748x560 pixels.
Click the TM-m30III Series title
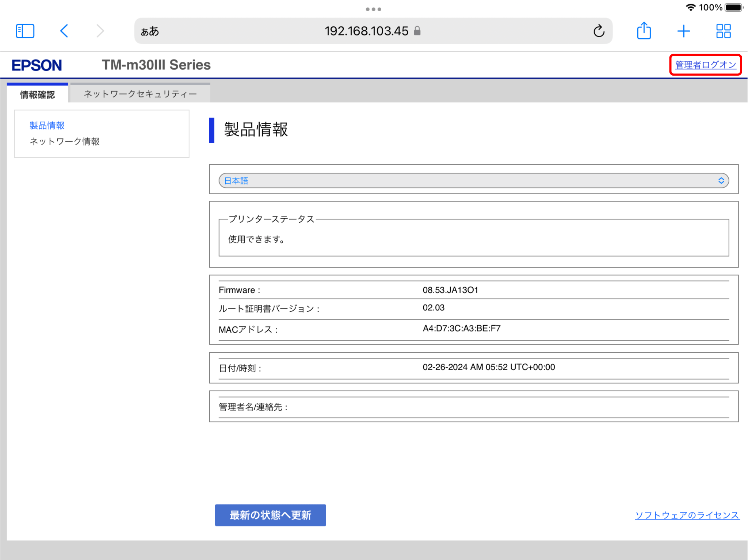[x=156, y=65]
